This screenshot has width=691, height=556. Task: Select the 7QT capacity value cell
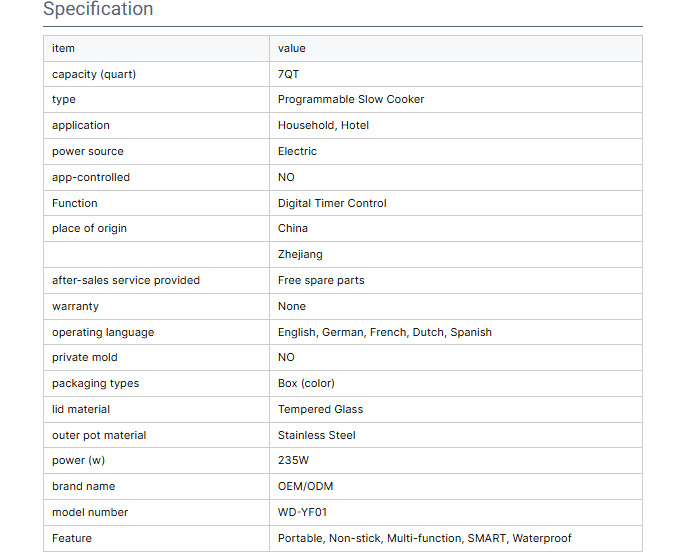[x=288, y=74]
